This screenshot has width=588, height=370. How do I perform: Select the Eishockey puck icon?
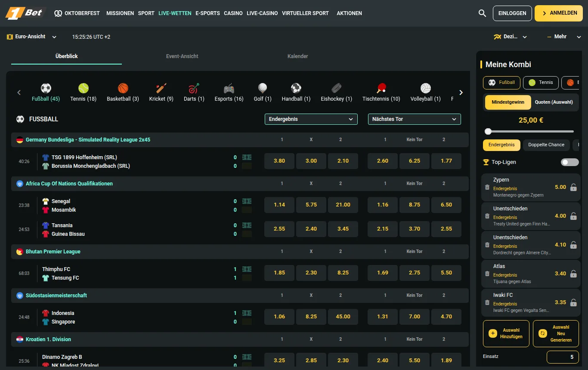click(x=337, y=88)
